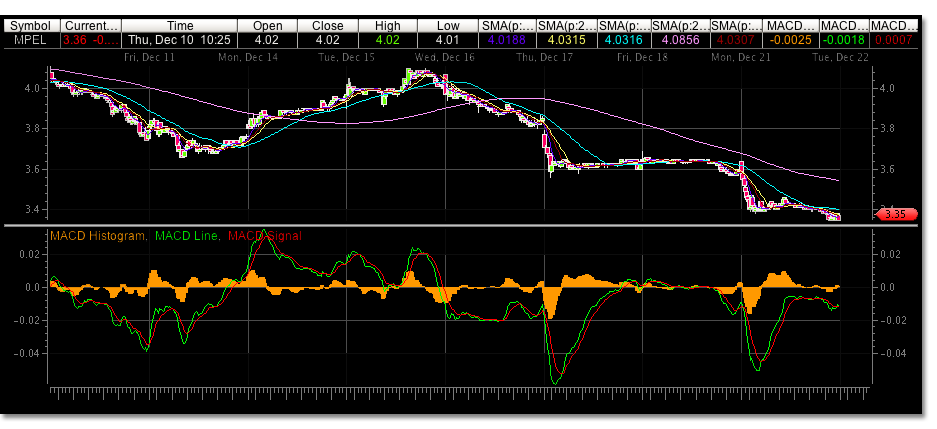Click the red MACD Signal legend label

264,235
